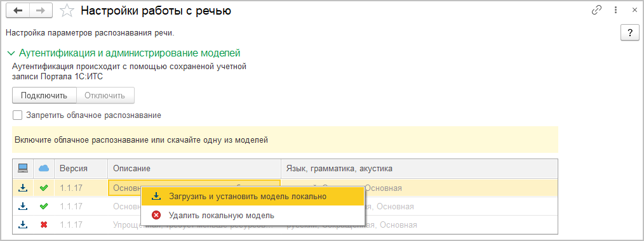Click the back navigation arrow

coord(18,11)
